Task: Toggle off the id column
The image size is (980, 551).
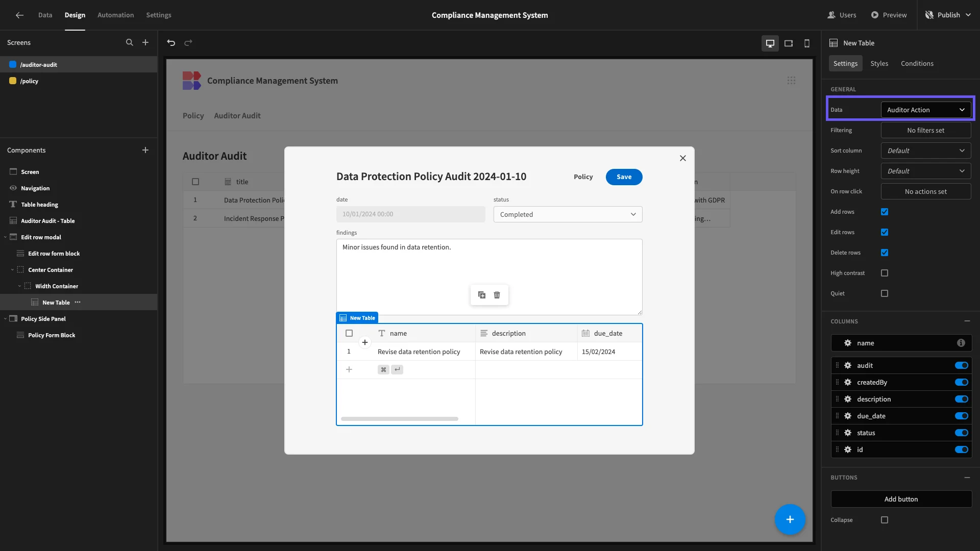Action: 962,449
